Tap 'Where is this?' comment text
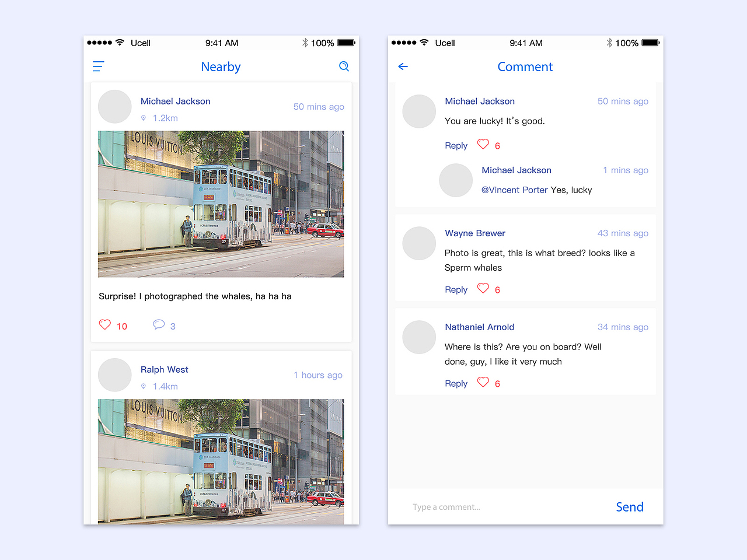 point(523,354)
